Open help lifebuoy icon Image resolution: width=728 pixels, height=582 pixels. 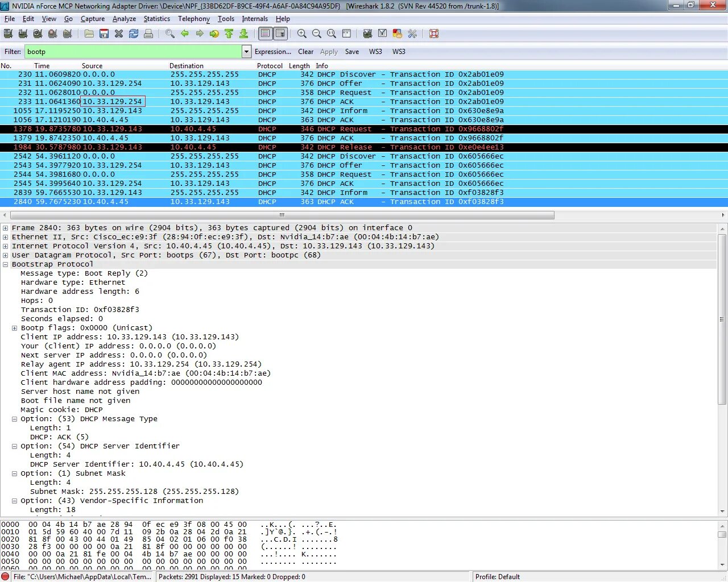pos(434,34)
